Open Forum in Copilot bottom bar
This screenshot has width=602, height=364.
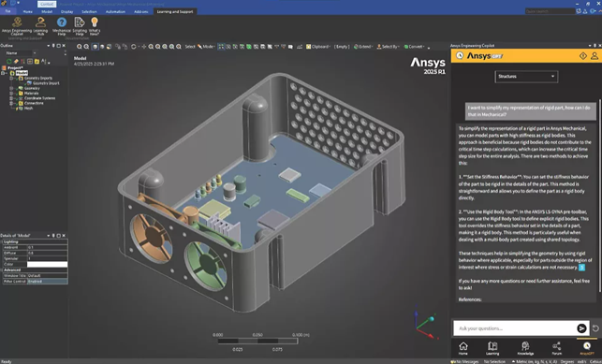pos(557,348)
